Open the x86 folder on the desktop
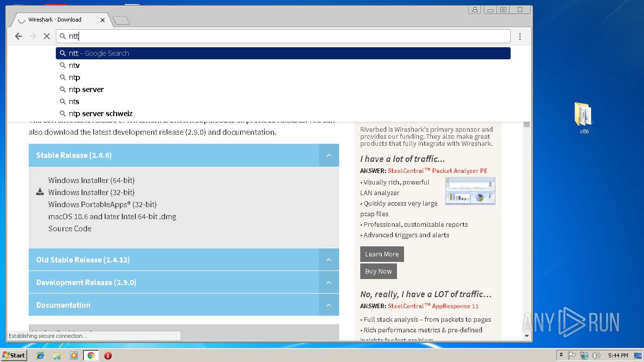Viewport: 644px width, 362px height. pos(584,119)
